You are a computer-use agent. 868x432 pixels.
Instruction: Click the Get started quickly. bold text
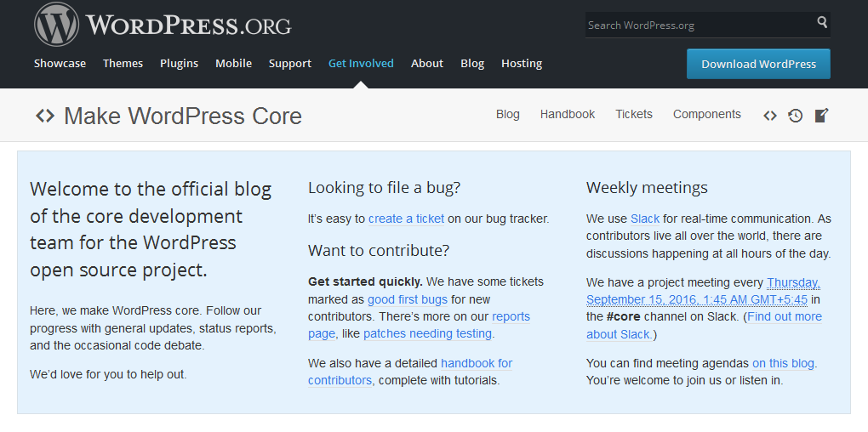[x=365, y=281]
